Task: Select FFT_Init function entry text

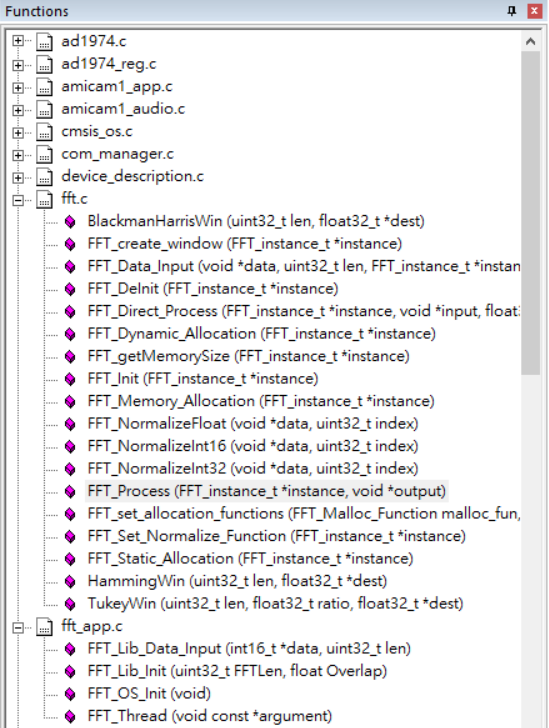Action: 203,379
